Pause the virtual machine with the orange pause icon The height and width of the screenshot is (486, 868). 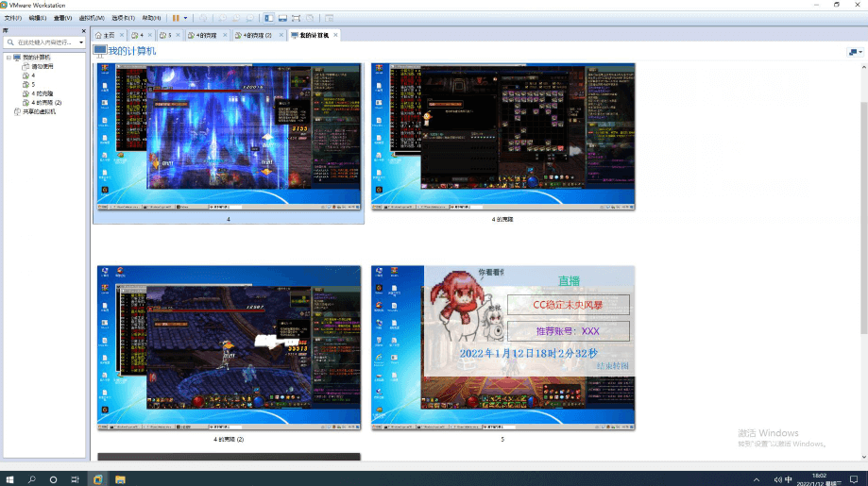click(x=176, y=18)
